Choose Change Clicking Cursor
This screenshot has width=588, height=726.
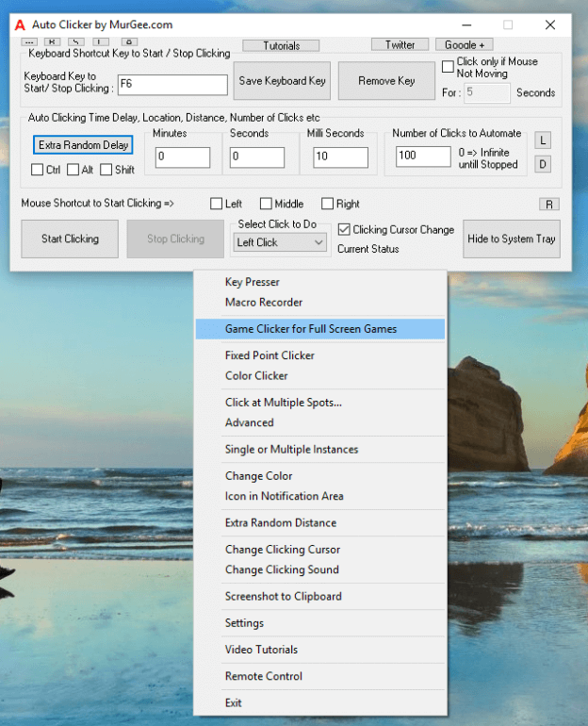point(320,550)
